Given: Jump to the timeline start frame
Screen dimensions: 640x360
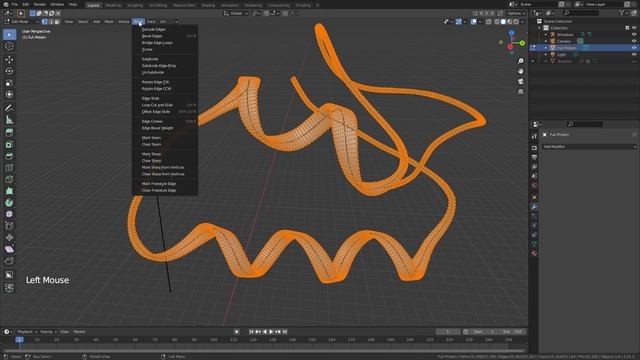Looking at the screenshot, I should click(251, 332).
